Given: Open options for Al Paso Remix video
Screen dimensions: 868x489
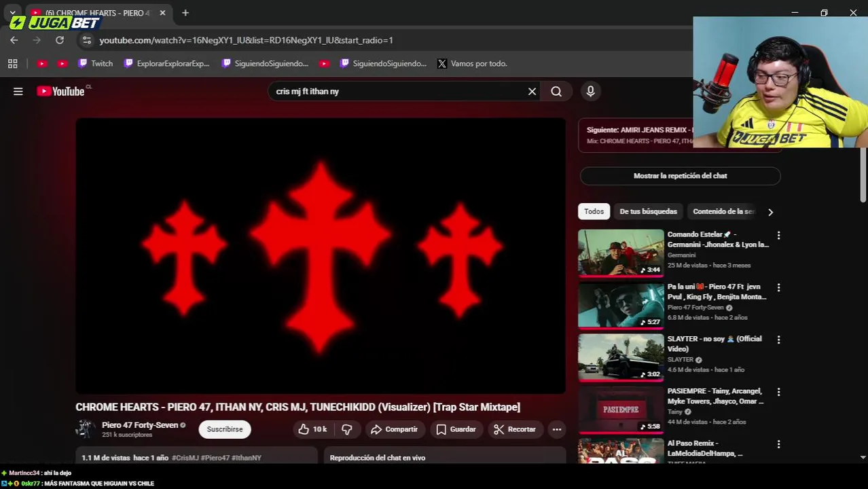Looking at the screenshot, I should point(778,444).
